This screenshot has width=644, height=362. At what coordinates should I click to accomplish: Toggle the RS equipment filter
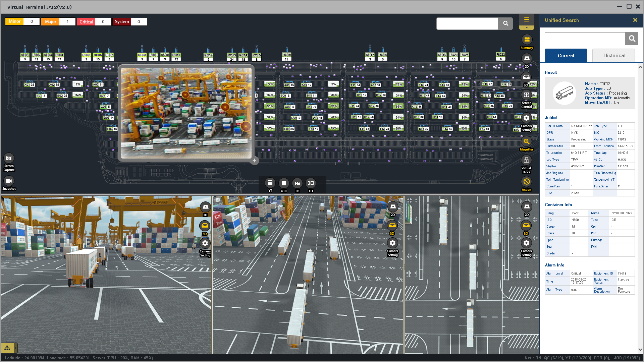coord(297,183)
